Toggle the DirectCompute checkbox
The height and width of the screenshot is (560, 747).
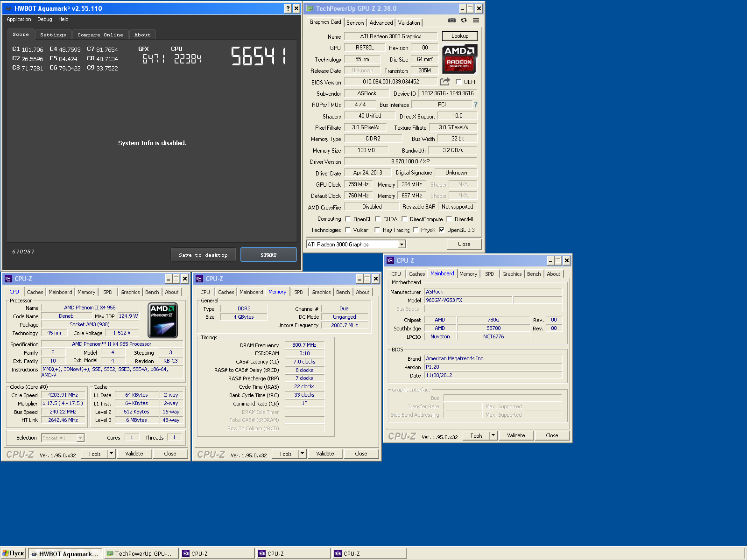[404, 219]
